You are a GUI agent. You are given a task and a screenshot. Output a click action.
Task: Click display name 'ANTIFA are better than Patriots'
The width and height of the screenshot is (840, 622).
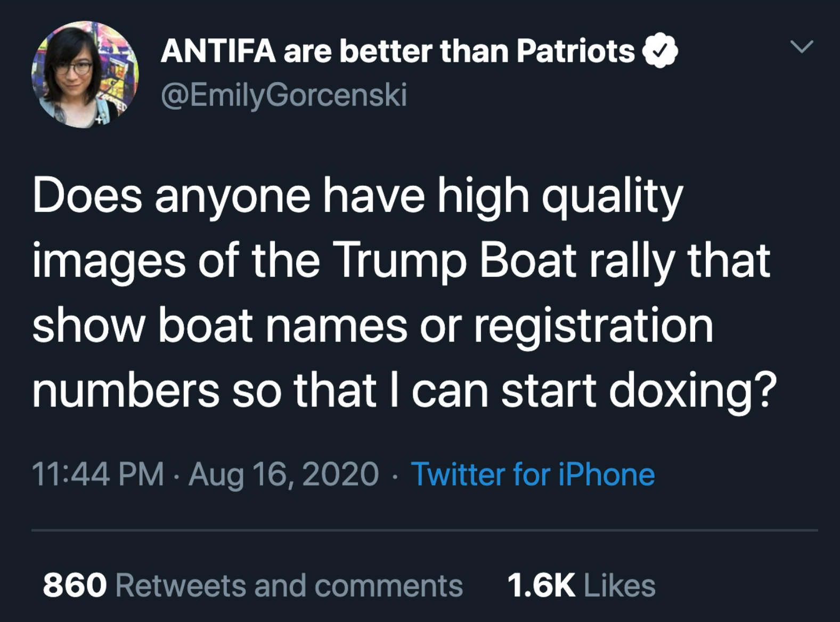(398, 51)
